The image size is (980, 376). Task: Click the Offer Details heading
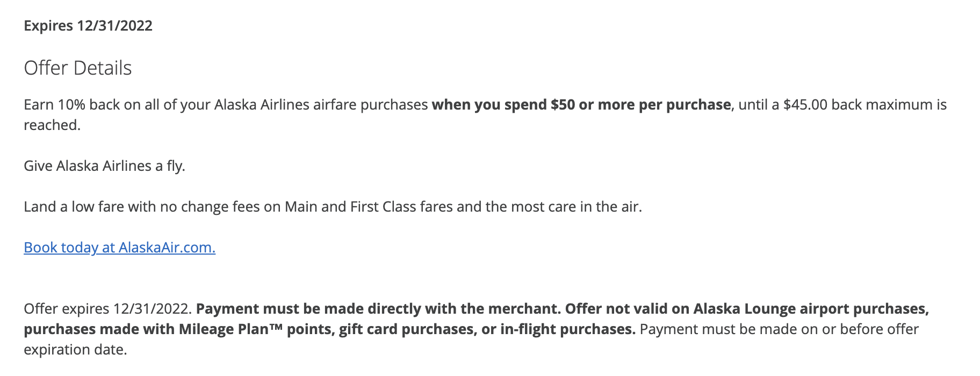click(x=78, y=68)
